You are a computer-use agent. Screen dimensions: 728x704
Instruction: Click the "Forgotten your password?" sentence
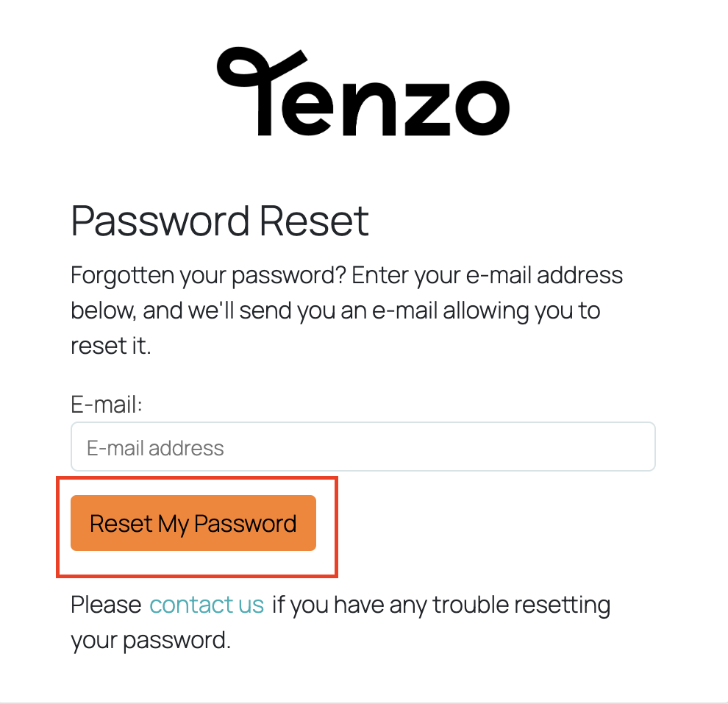coord(209,275)
